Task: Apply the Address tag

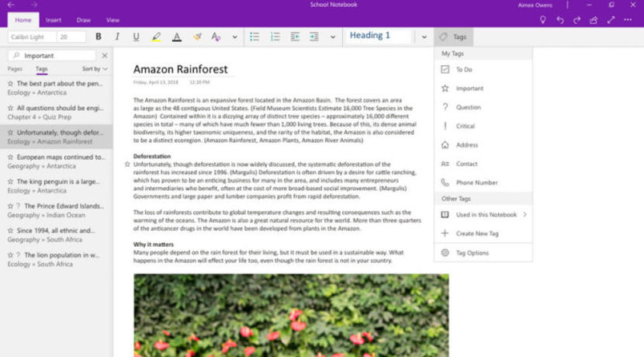Action: pos(483,145)
